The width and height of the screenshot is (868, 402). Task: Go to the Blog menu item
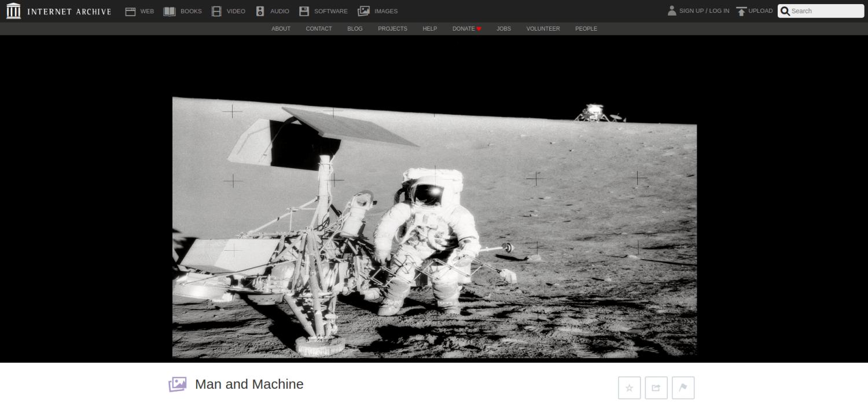(355, 28)
